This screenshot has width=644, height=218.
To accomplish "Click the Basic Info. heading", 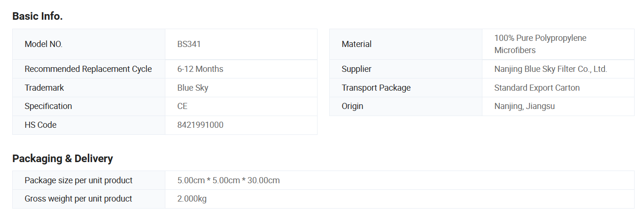I will click(38, 16).
